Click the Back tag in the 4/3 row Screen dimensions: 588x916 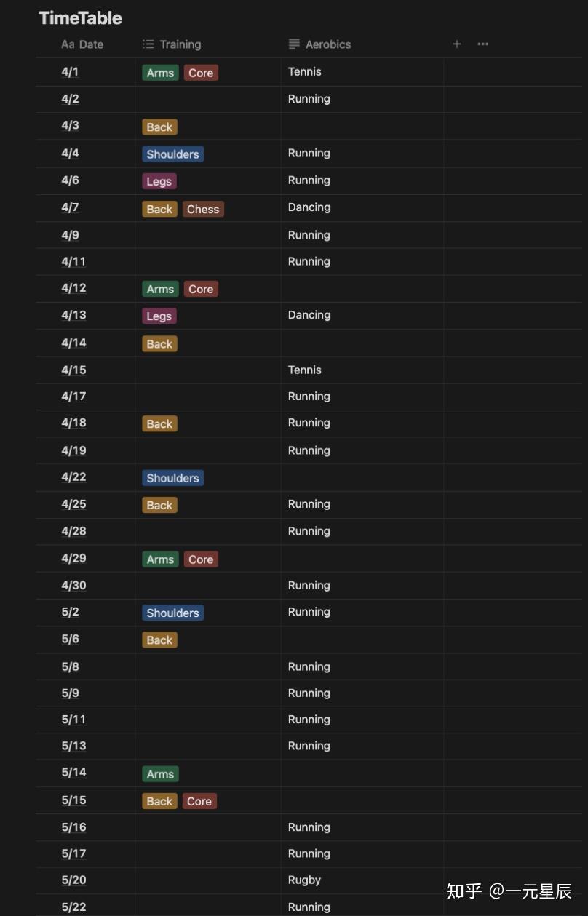tap(159, 127)
